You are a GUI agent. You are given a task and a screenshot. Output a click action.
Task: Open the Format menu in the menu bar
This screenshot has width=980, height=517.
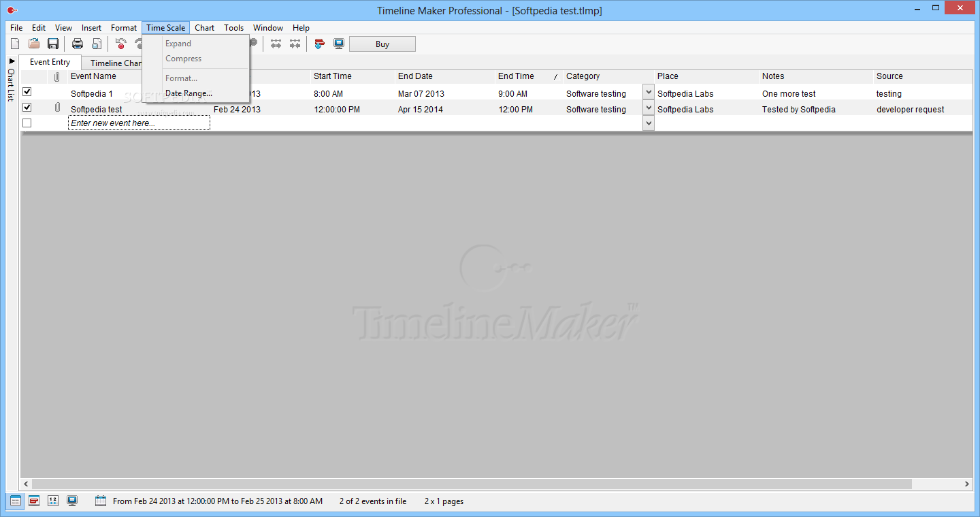pyautogui.click(x=124, y=28)
